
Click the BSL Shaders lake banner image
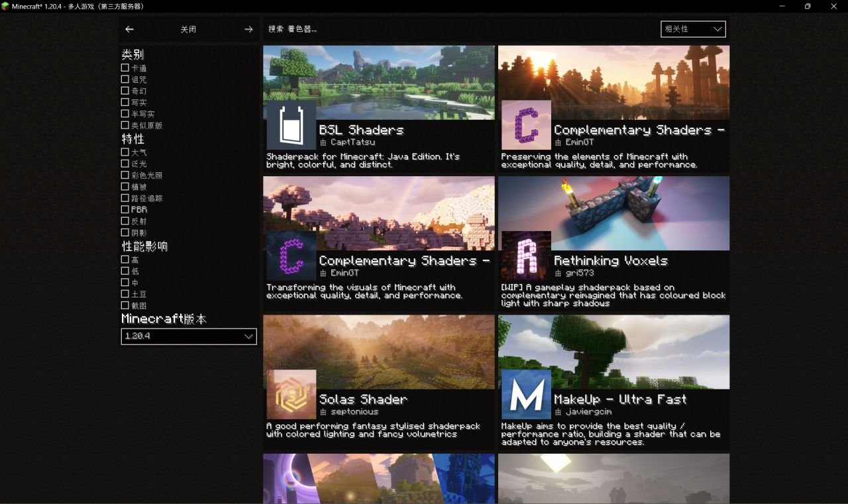point(379,82)
